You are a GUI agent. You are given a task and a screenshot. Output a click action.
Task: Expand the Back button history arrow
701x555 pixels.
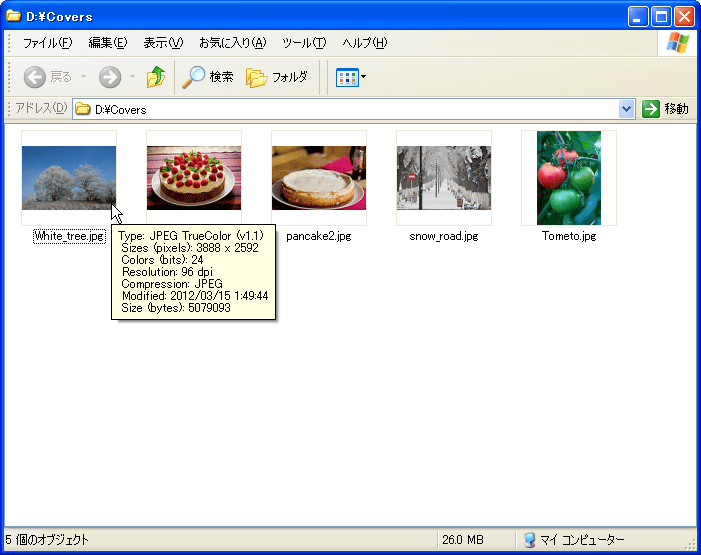pyautogui.click(x=84, y=77)
